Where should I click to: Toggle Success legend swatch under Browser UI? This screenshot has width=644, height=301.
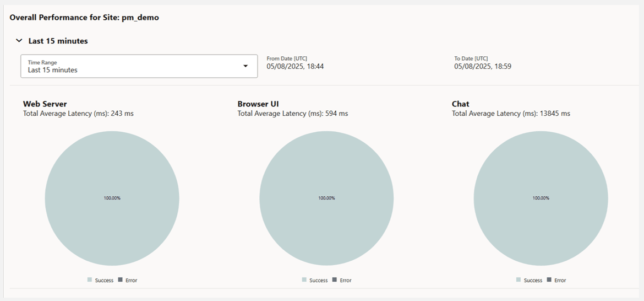304,279
